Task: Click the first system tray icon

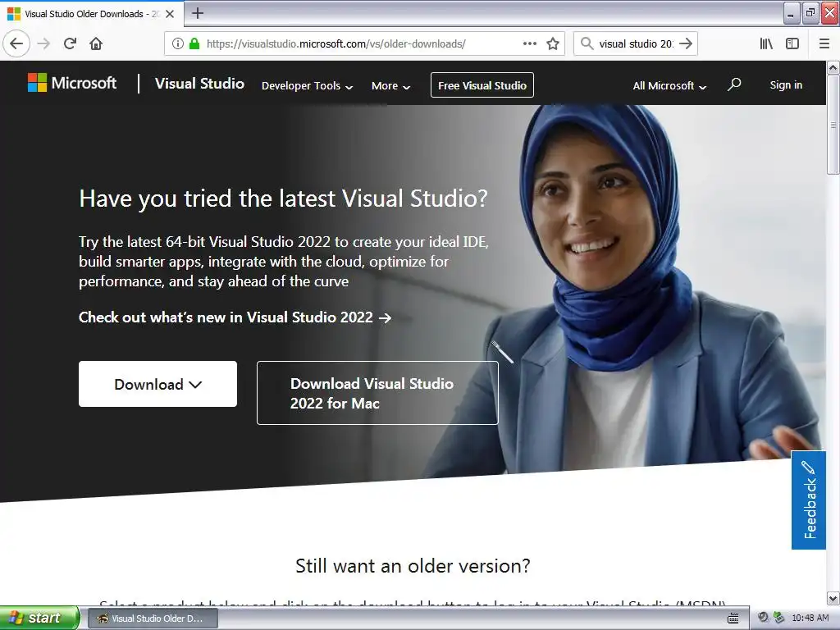Action: click(764, 618)
